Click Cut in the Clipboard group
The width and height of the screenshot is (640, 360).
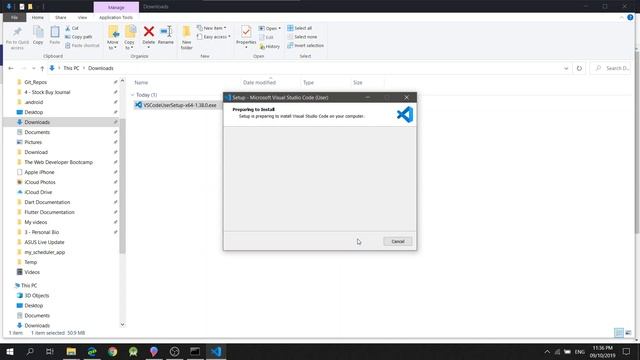coord(72,28)
